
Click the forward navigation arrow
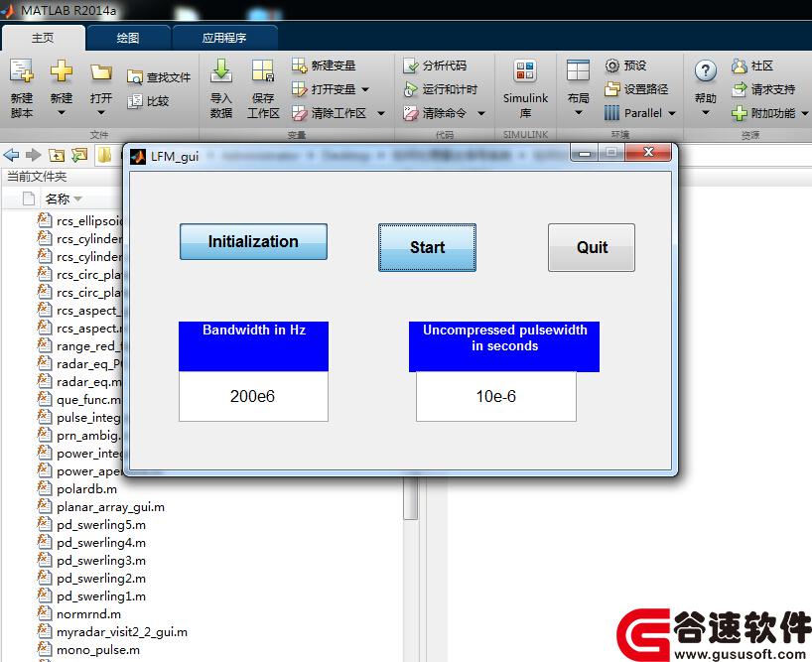34,155
